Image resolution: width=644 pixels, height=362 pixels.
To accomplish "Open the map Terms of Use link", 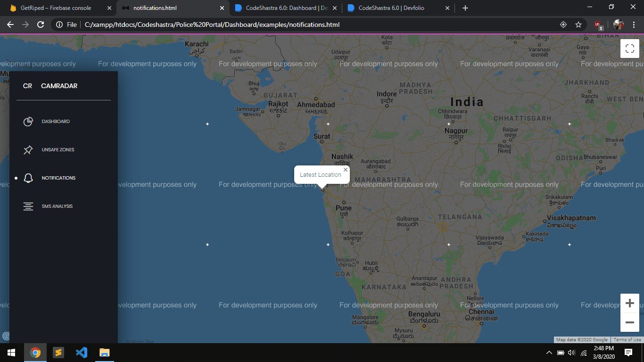I will [627, 340].
